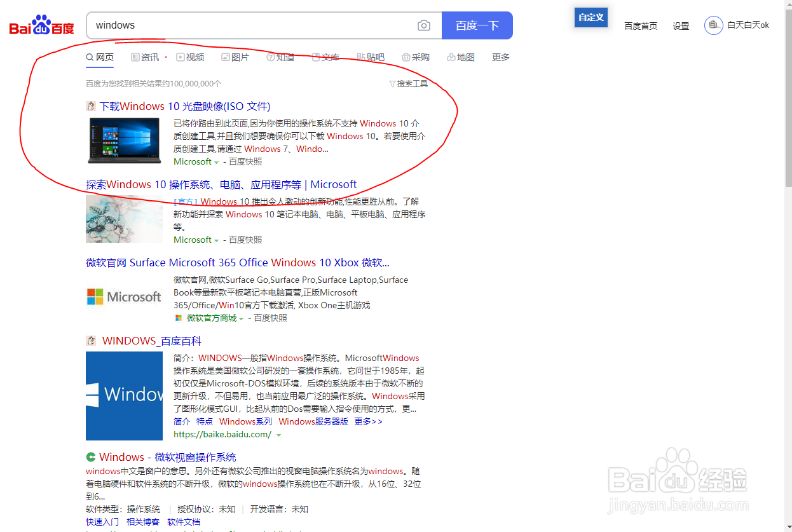The height and width of the screenshot is (532, 792).
Task: Open Windows - 微软视窗操作系统 result title
Action: [168, 457]
